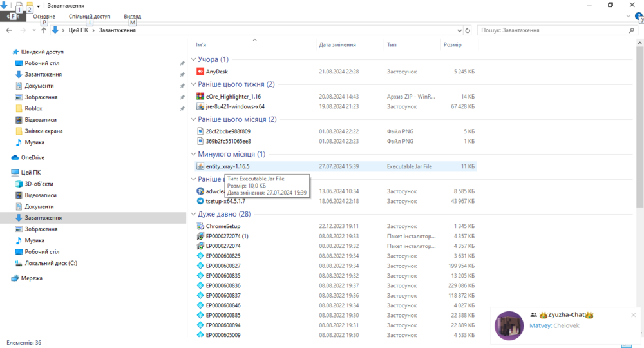Select the EP0000272074 (1) installer package icon
The image size is (644, 348).
tap(200, 237)
